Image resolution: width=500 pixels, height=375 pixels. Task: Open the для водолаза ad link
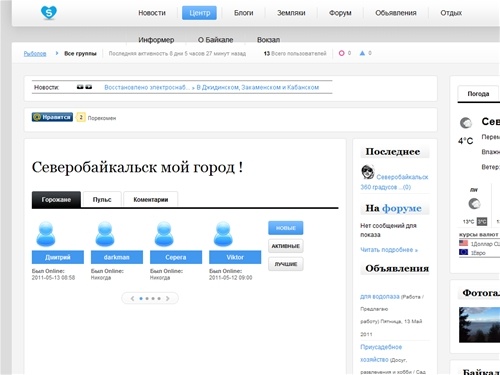point(380,296)
